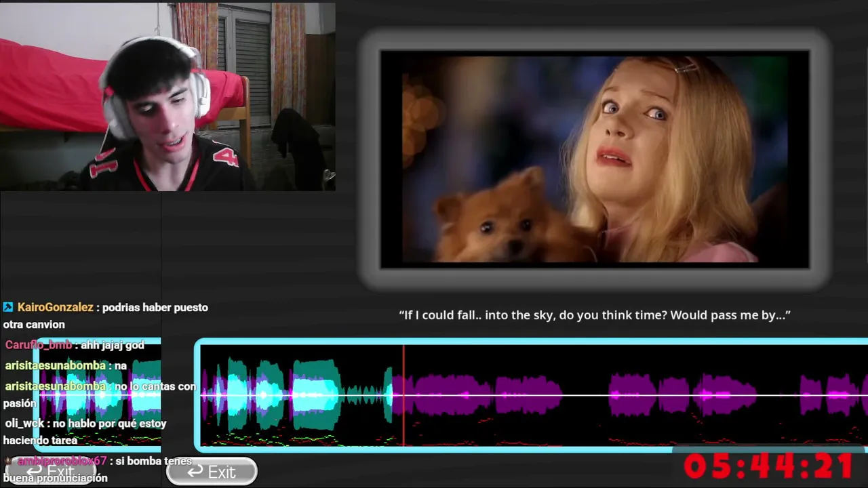Click the Exit button beneath the large waveform panel
The height and width of the screenshot is (488, 868).
(x=212, y=472)
